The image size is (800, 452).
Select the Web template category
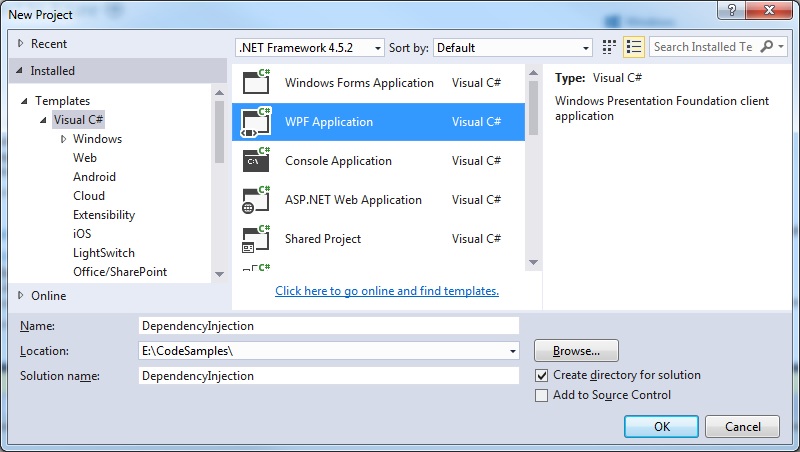point(85,158)
